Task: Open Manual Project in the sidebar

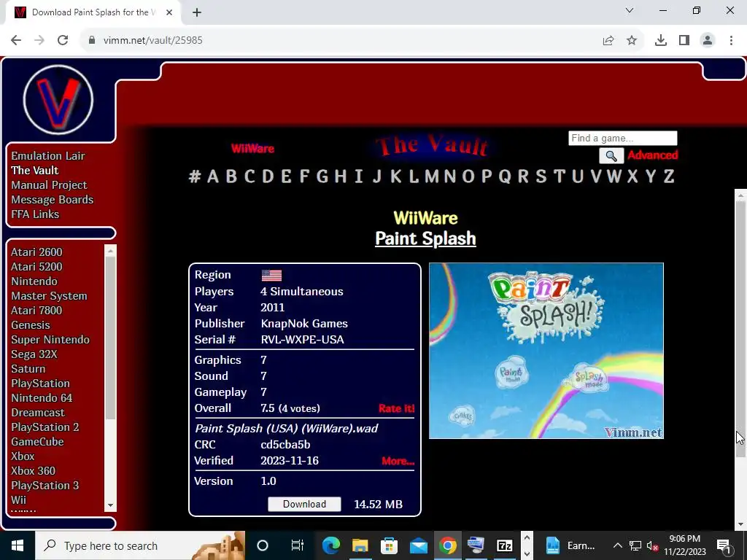Action: (x=49, y=185)
